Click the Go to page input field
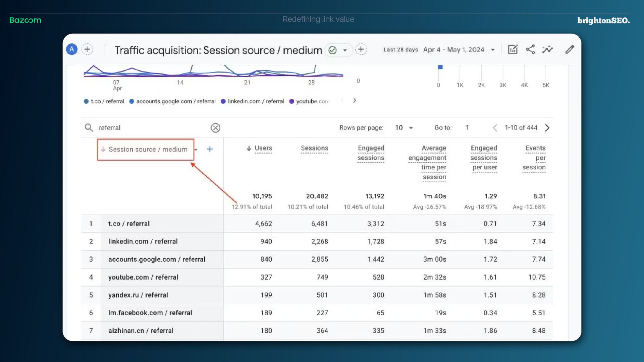The height and width of the screenshot is (362, 644). pos(467,128)
